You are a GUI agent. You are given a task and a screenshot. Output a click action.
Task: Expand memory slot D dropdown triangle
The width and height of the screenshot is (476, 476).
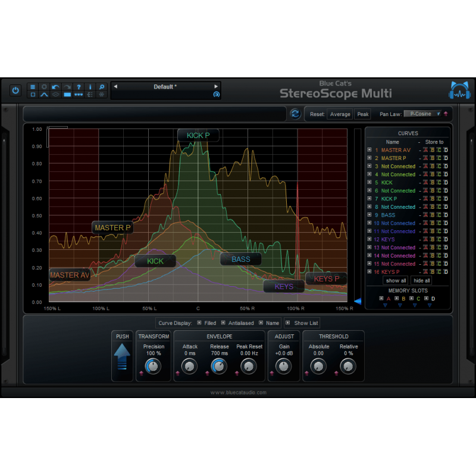click(430, 305)
